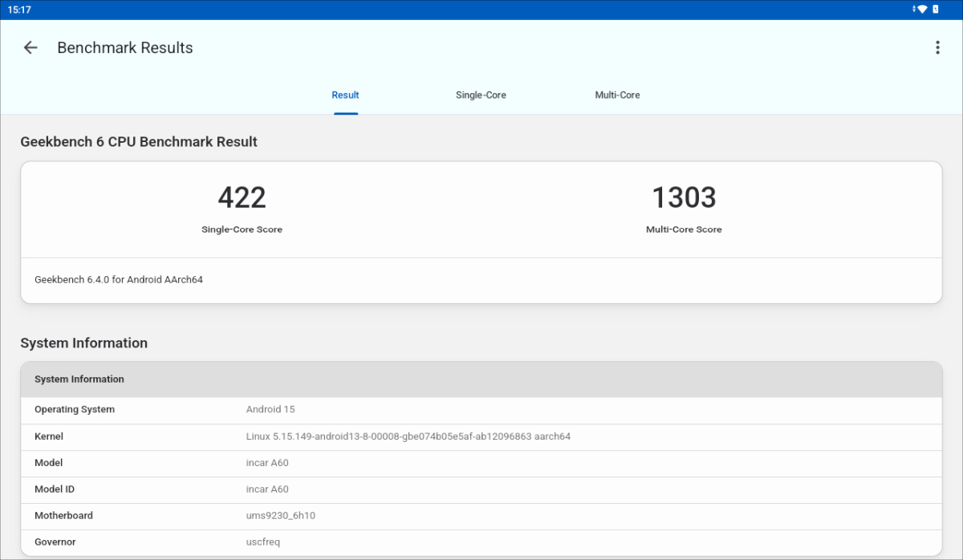Switch to the Multi-Core tab

coord(617,95)
